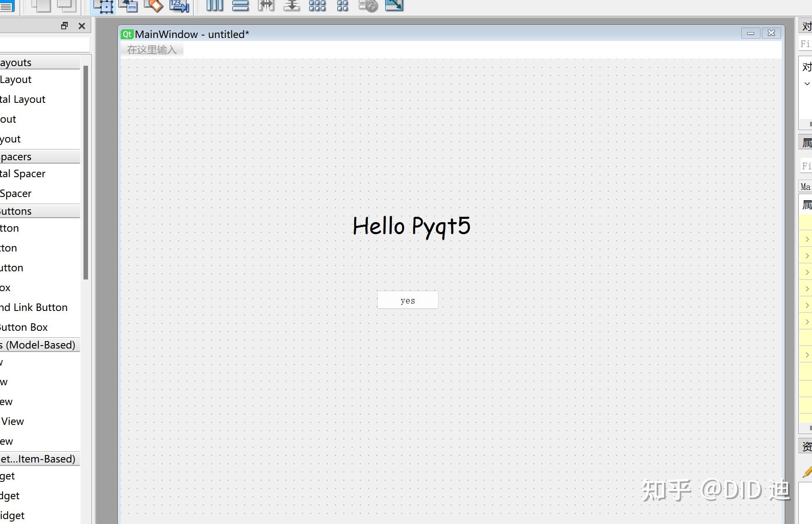Expand a property group chevron on right panel
812x524 pixels.
(x=807, y=239)
